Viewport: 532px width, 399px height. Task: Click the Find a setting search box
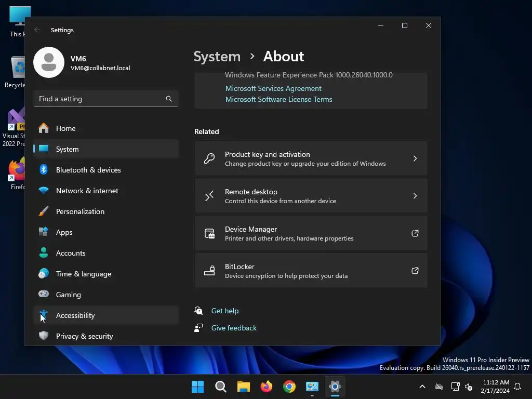coord(106,99)
